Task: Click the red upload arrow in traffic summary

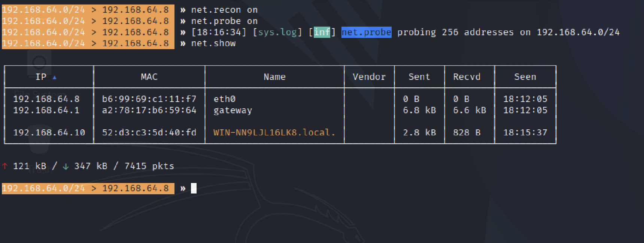Action: tap(5, 166)
